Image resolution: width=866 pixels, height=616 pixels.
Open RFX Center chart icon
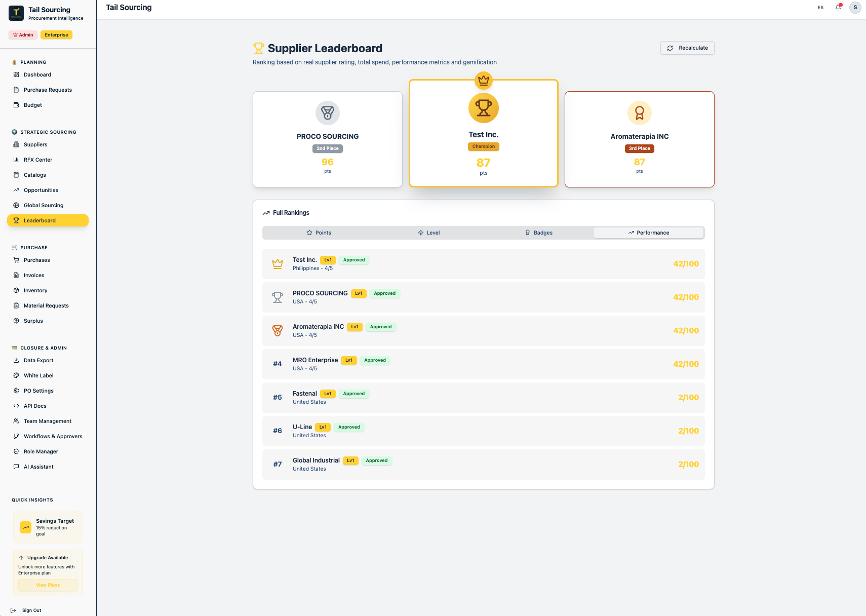tap(16, 160)
